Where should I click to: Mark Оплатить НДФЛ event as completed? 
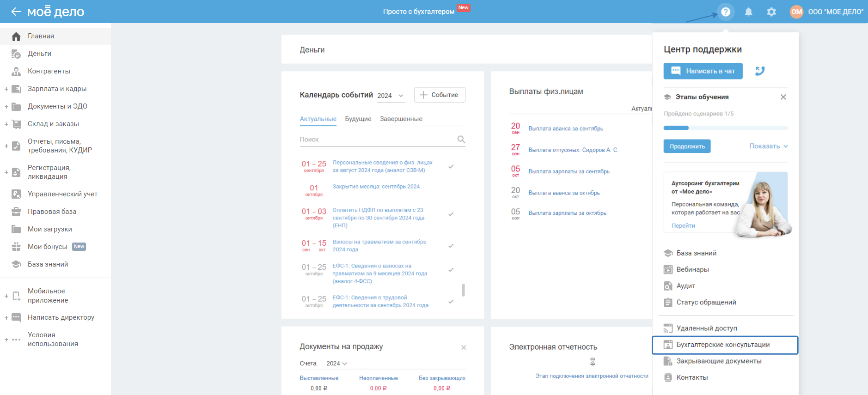451,214
